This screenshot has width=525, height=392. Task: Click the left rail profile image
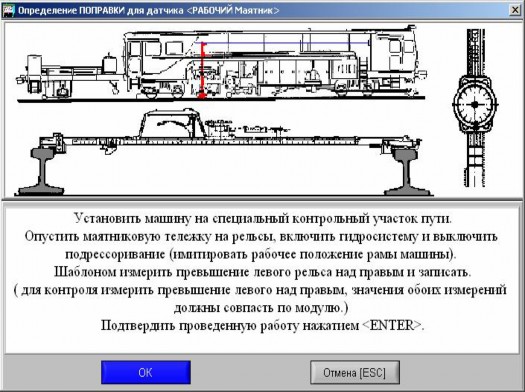(41, 171)
